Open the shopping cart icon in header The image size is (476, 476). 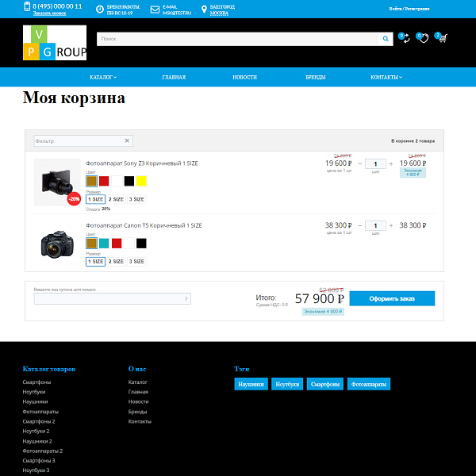pyautogui.click(x=442, y=38)
